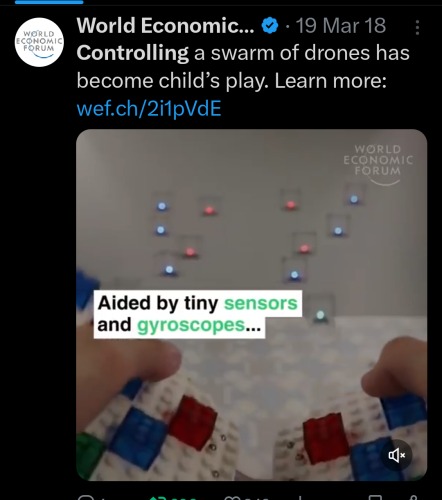
Task: Click the 'Aided by tiny' caption text
Action: [158, 303]
